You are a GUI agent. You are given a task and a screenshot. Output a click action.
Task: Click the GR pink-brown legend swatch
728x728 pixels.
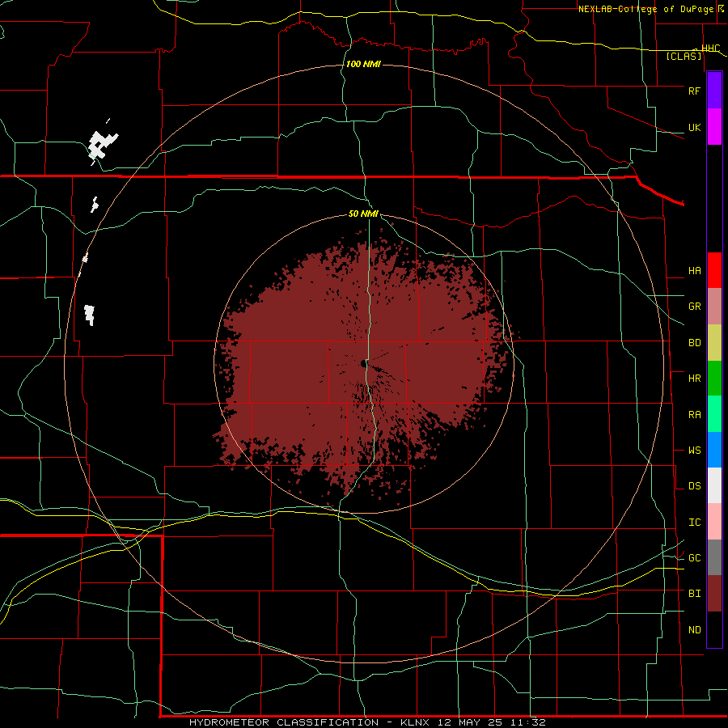(x=714, y=307)
